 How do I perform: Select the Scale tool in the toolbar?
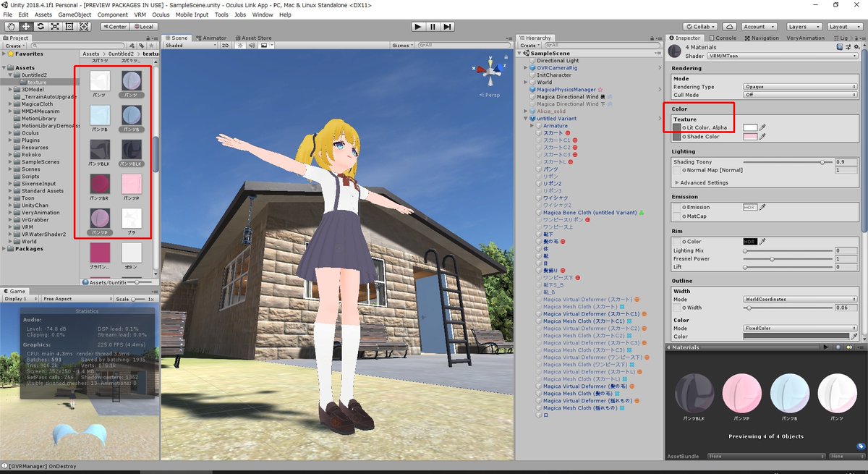56,27
